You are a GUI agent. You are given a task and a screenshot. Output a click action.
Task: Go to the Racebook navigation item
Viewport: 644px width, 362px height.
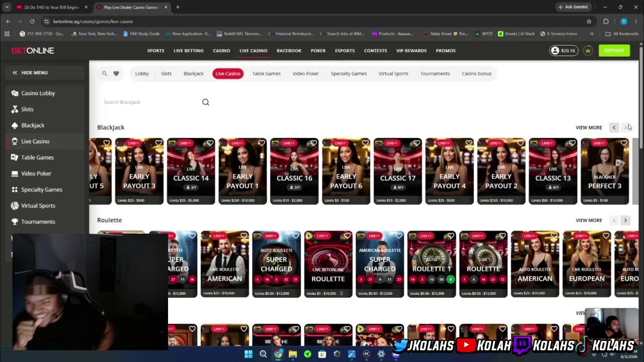pyautogui.click(x=289, y=50)
